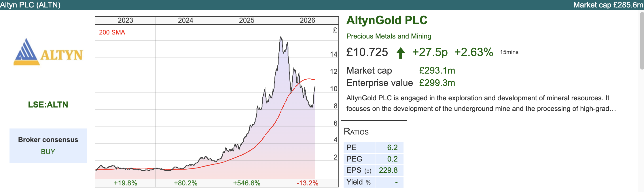
Task: Click the green price up arrow
Action: coord(400,53)
